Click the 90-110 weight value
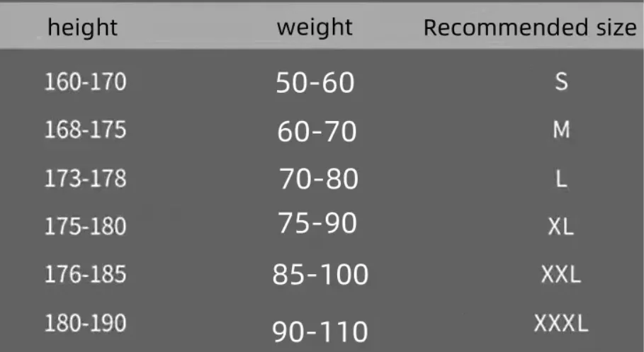This screenshot has width=644, height=352. (x=320, y=331)
